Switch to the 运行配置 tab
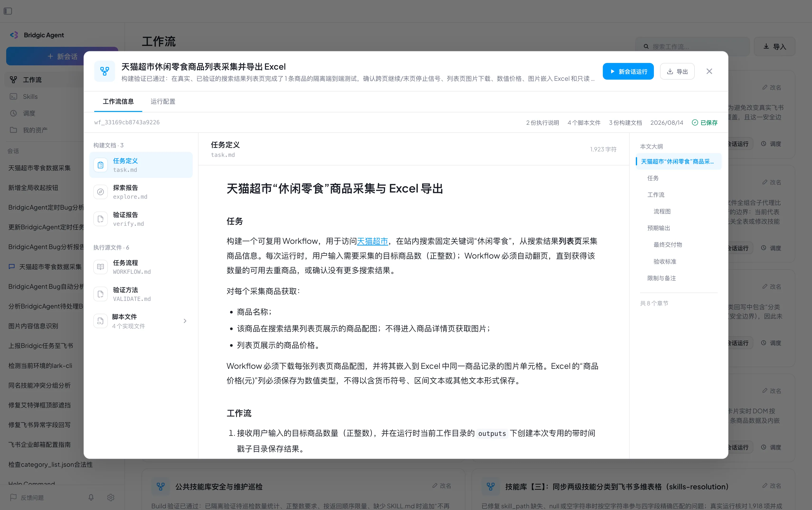Screen dimensions: 812x510 click(x=163, y=101)
